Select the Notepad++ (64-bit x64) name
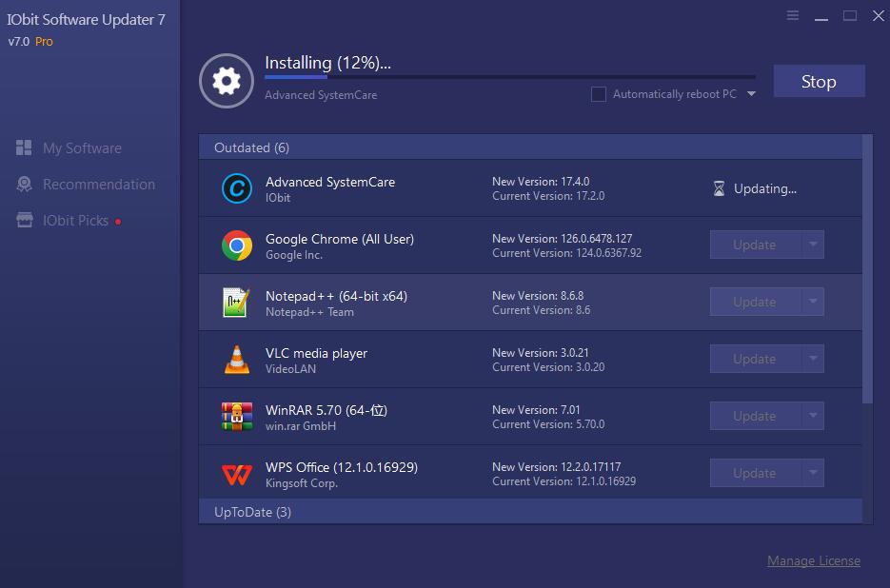Viewport: 890px width, 588px height. (336, 296)
